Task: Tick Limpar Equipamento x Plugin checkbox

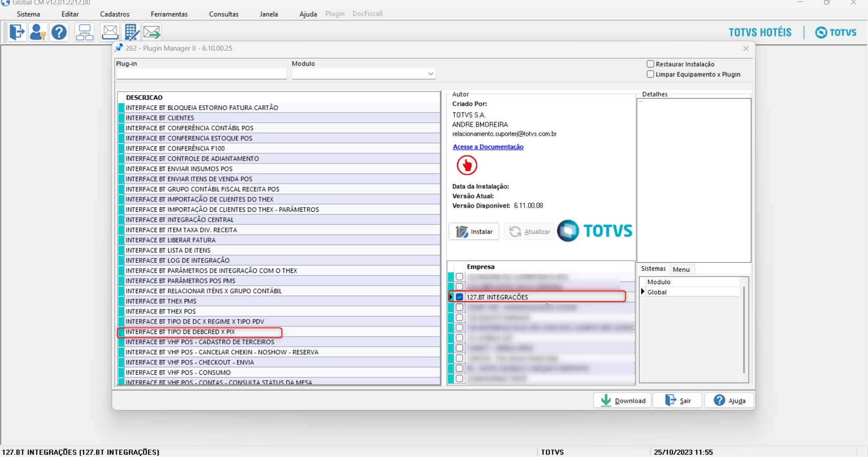Action: (651, 74)
